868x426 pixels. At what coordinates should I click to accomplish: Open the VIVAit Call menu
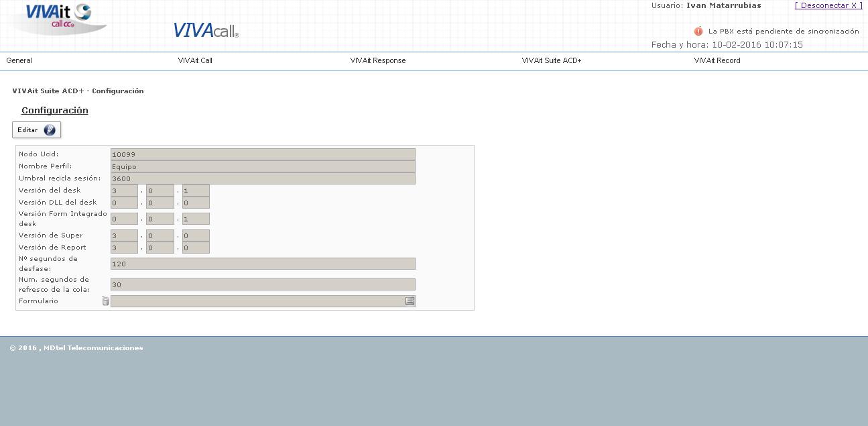195,60
